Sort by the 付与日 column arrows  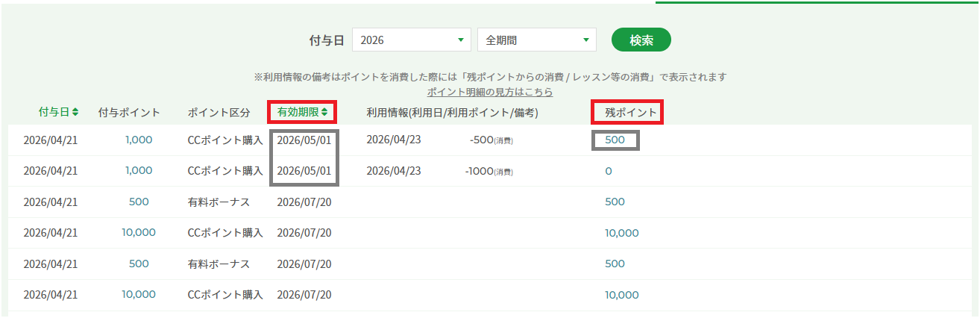tap(75, 112)
